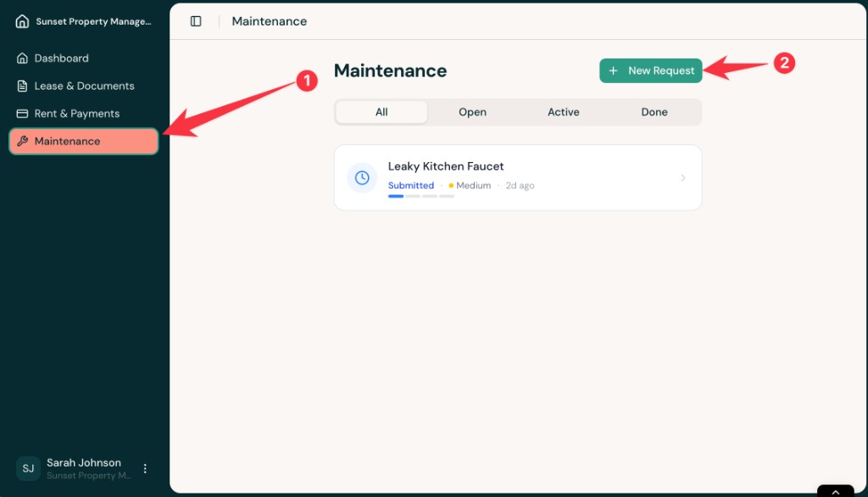Click the SJ avatar for Sarah Johnson
Screen dimensions: 868x497
pos(28,468)
